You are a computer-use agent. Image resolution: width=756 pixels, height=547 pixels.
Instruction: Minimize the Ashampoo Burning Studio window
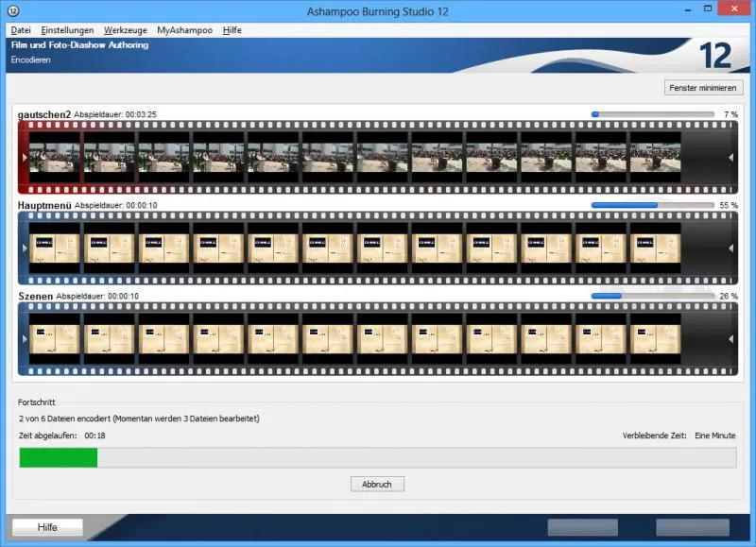(688, 9)
